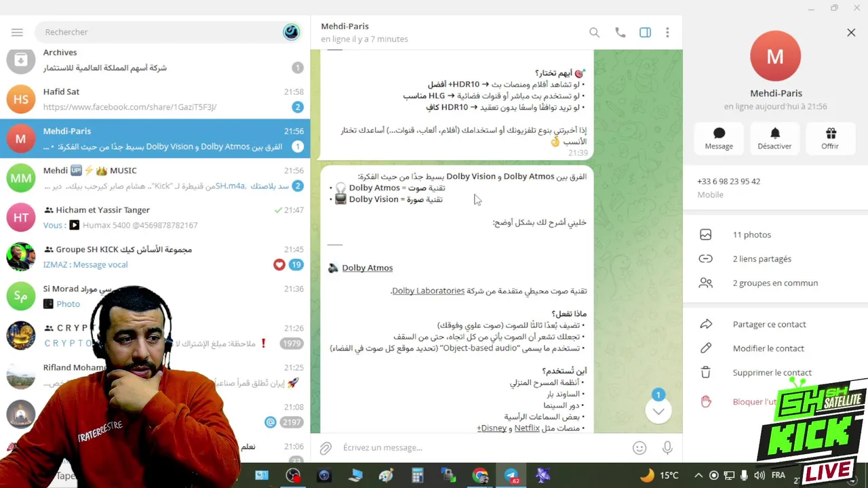Click the microphone voice message button

(667, 448)
